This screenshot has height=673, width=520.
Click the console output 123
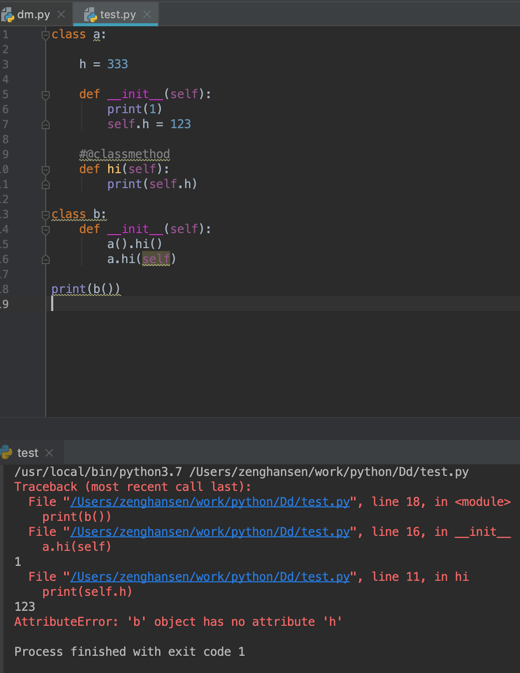pos(24,606)
